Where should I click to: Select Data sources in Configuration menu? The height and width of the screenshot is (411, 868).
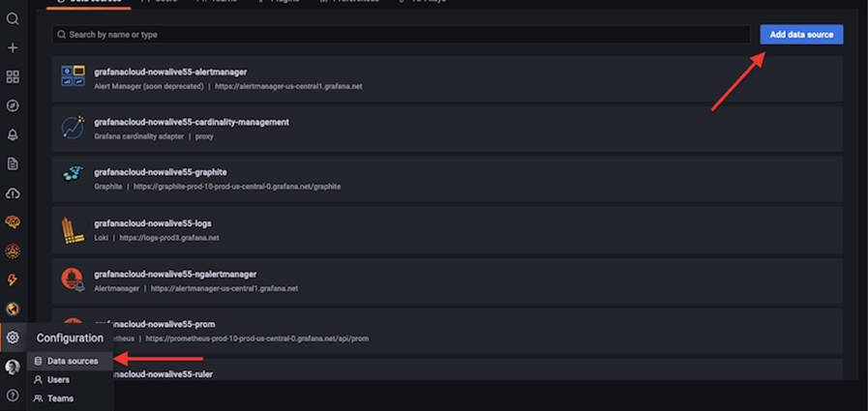click(x=73, y=361)
